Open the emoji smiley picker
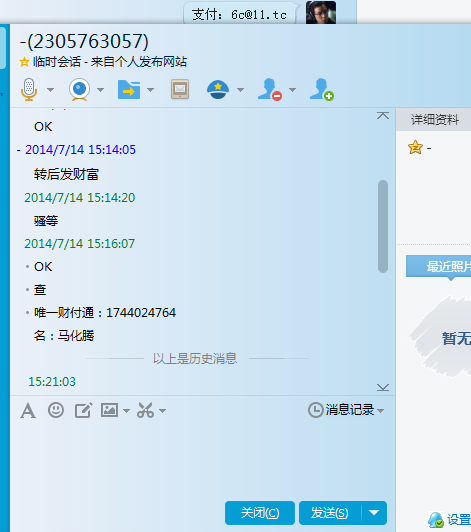 point(56,410)
